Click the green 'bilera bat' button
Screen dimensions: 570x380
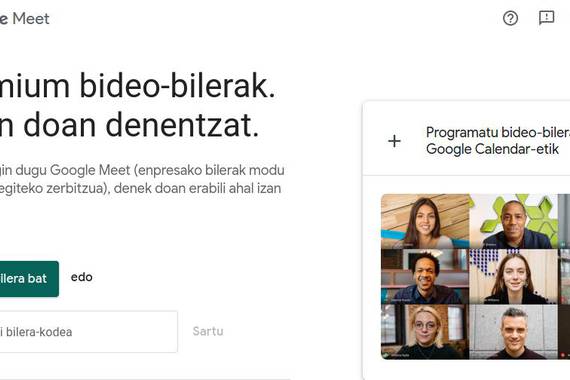(x=29, y=279)
